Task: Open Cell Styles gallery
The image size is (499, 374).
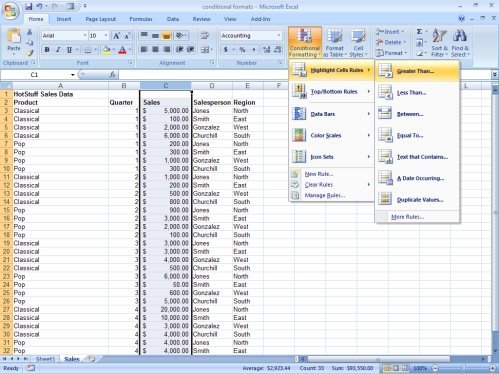Action: click(358, 43)
